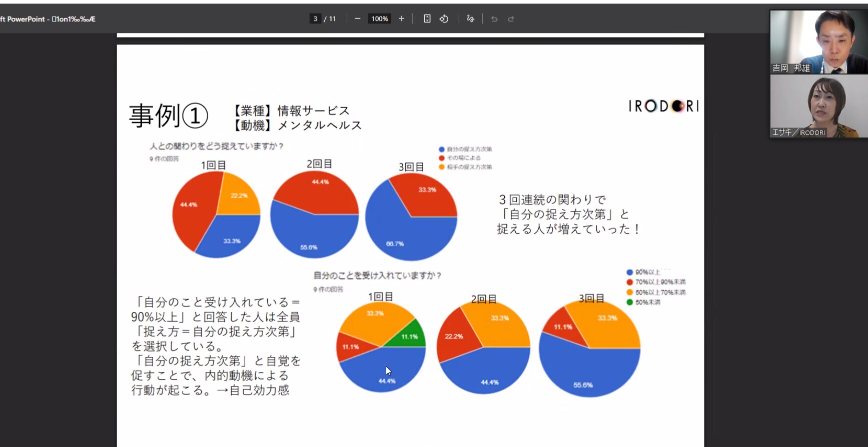
Task: Click the green 50%未満 legend dot
Action: click(629, 302)
